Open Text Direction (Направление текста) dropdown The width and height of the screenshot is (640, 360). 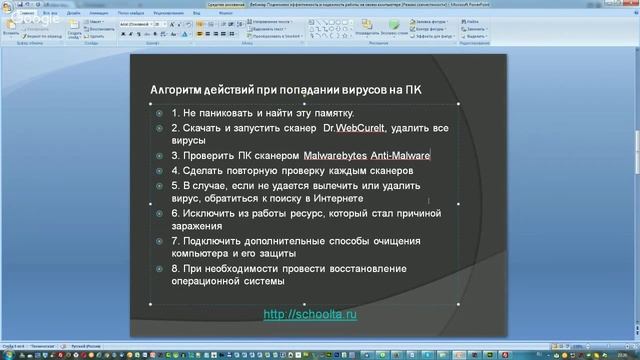(270, 22)
